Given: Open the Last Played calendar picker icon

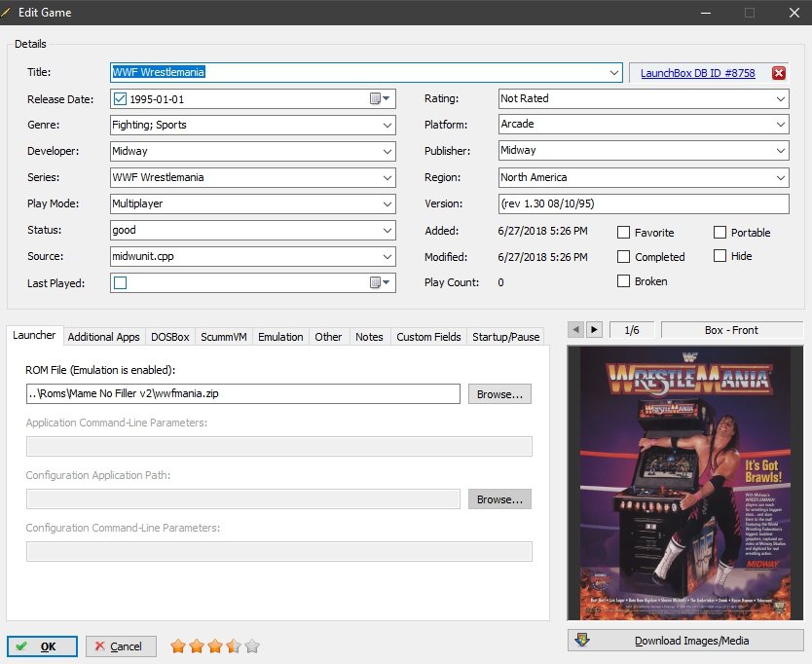Looking at the screenshot, I should [380, 282].
